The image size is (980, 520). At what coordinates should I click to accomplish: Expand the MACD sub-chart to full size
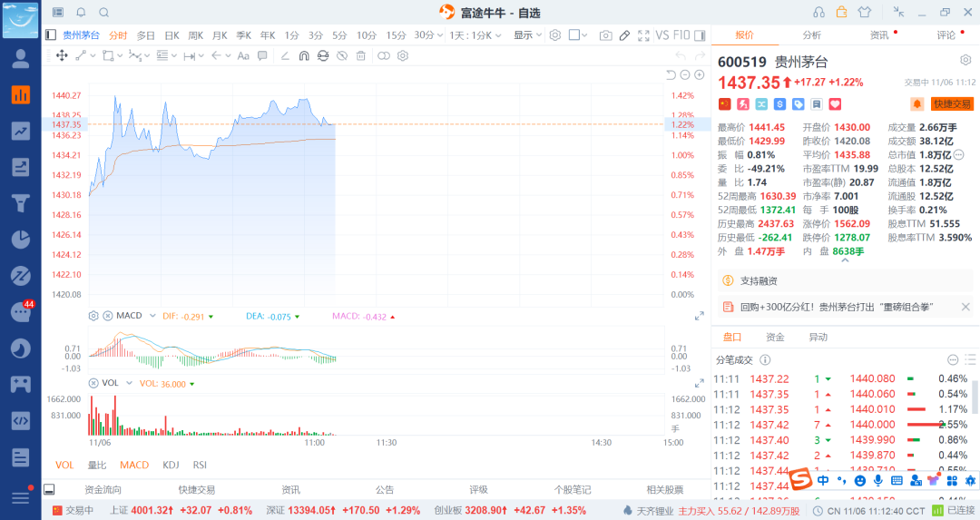pyautogui.click(x=700, y=316)
